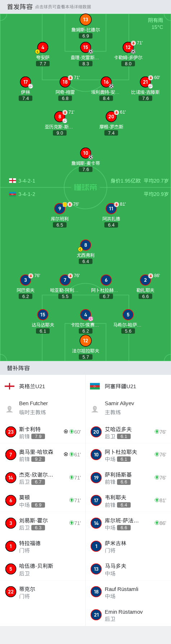View coach Samir Aliyev profile
Viewport: 171px width, 644px height.
[128, 408]
